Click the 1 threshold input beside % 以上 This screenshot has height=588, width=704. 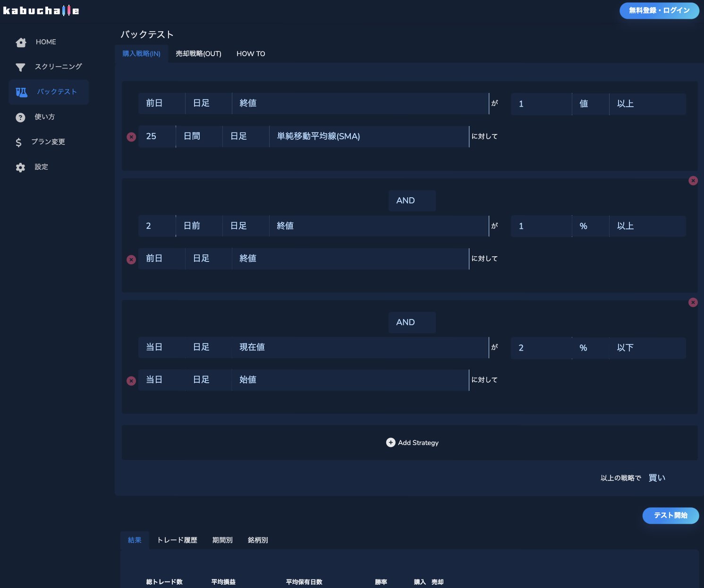point(541,226)
